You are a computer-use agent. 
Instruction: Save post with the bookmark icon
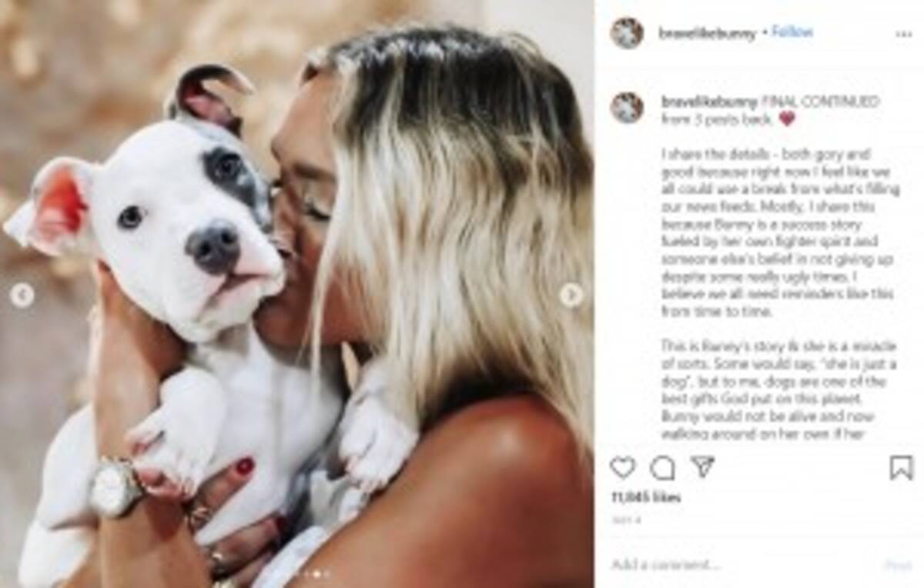[901, 467]
